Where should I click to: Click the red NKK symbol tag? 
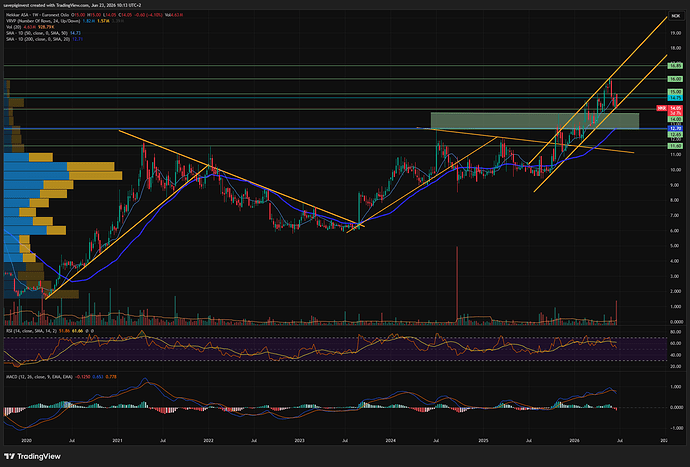point(661,108)
